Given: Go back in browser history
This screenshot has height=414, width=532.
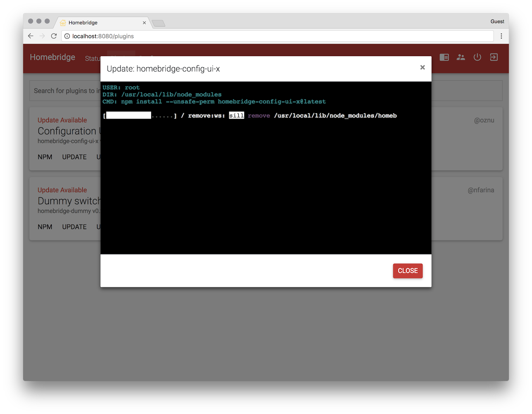Looking at the screenshot, I should pos(31,36).
